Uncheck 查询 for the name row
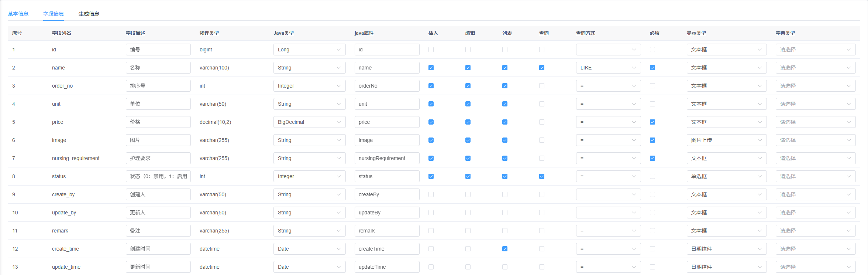This screenshot has width=868, height=275. pyautogui.click(x=542, y=68)
